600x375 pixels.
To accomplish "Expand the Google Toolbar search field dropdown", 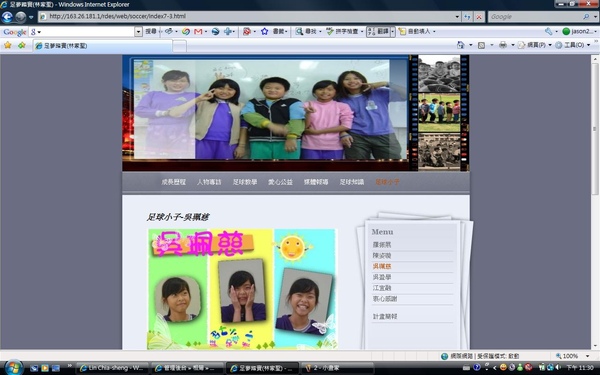I will click(138, 32).
